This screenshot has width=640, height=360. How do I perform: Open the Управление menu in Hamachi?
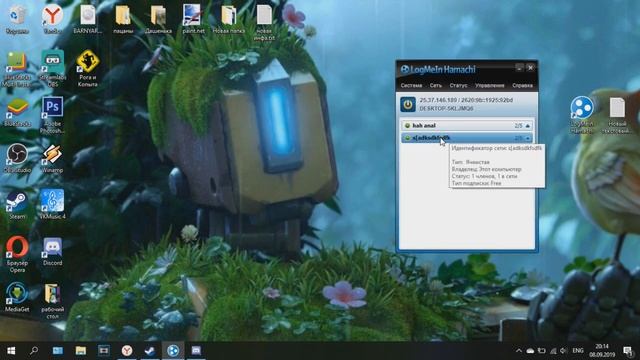(489, 86)
